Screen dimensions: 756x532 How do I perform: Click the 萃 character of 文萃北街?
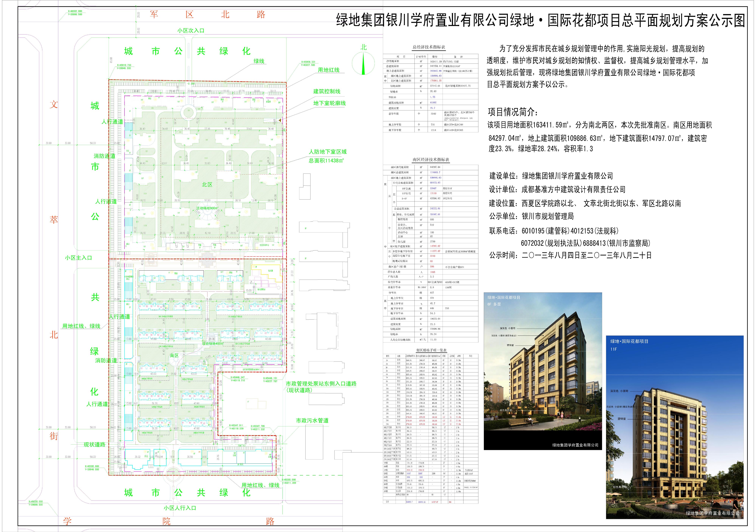[x=54, y=220]
